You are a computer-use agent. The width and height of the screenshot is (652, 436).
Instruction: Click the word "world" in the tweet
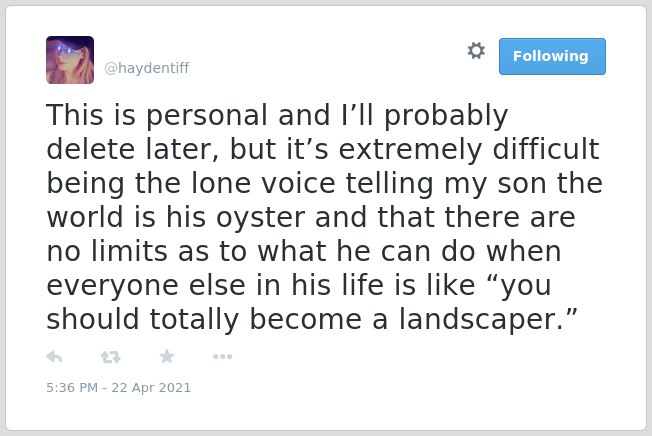click(x=85, y=217)
